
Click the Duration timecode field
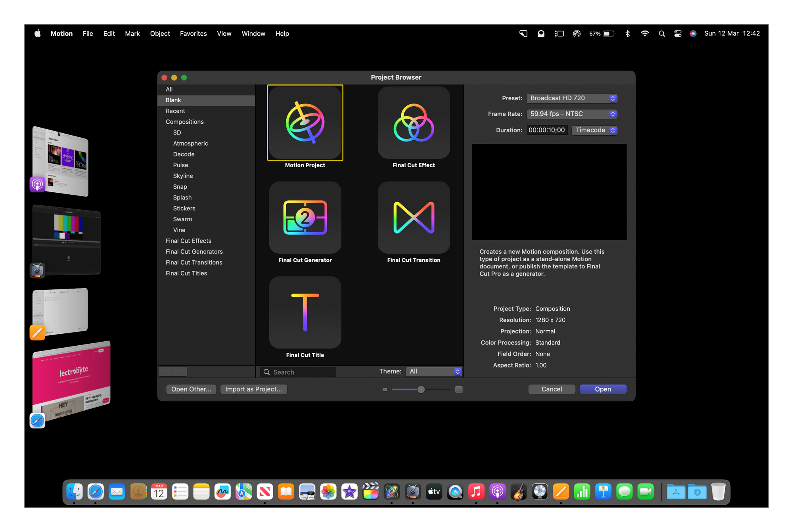(x=547, y=130)
